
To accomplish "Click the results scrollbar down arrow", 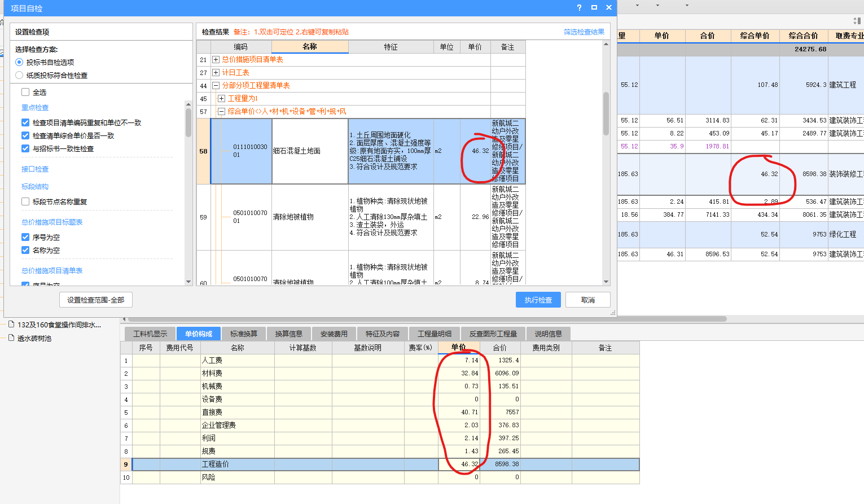I will 606,282.
